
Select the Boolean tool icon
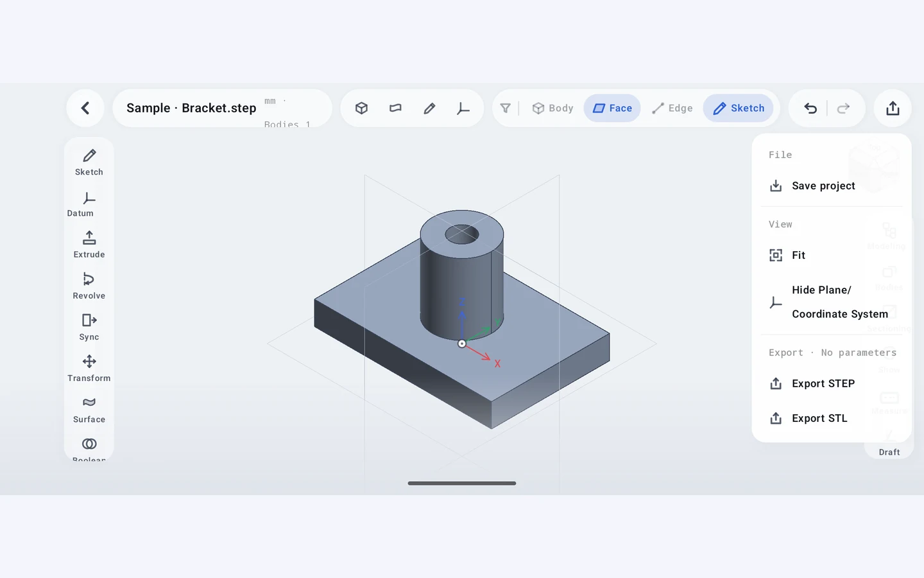(x=89, y=444)
